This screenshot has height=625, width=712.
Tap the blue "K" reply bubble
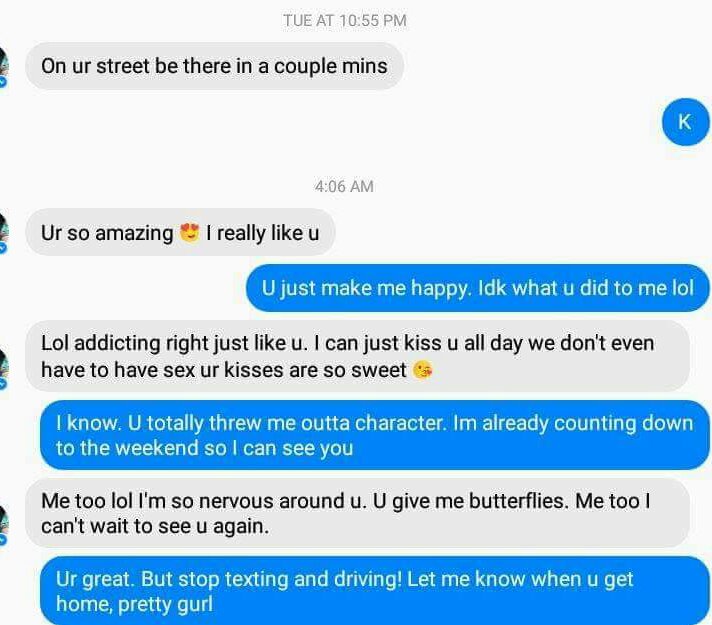click(x=685, y=122)
